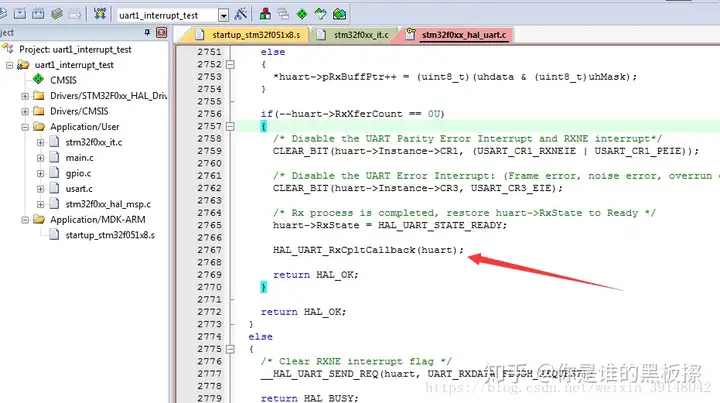Open the Batch Build icon
Screen dimensions: 720x403
coord(56,14)
